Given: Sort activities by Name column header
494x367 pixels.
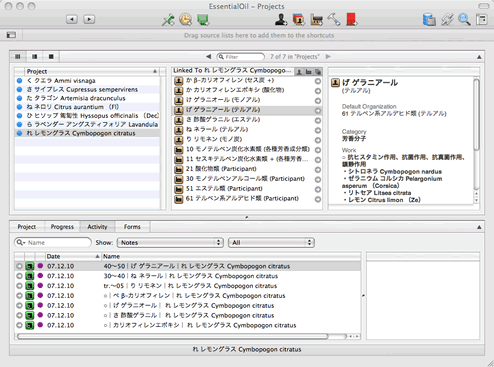Looking at the screenshot, I should (x=231, y=256).
